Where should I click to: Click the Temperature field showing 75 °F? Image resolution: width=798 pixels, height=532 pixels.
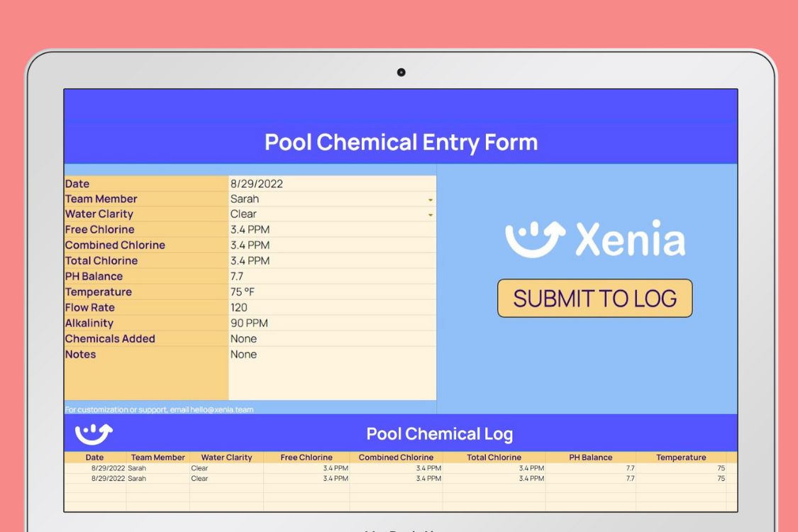(333, 292)
